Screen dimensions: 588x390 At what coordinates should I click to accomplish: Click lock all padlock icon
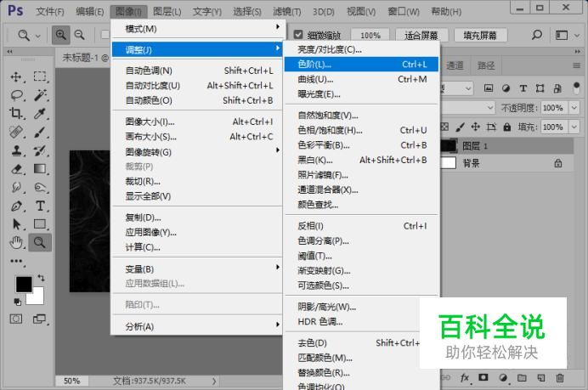pyautogui.click(x=507, y=127)
